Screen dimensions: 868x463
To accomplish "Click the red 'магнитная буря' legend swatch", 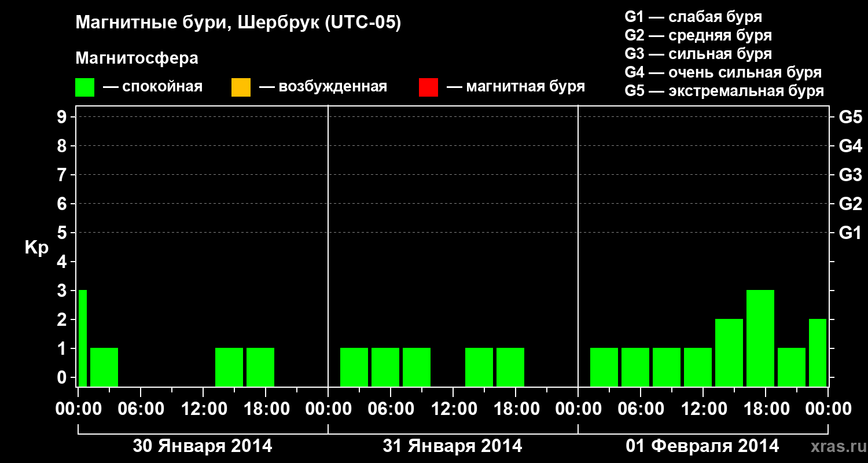I will (x=428, y=87).
